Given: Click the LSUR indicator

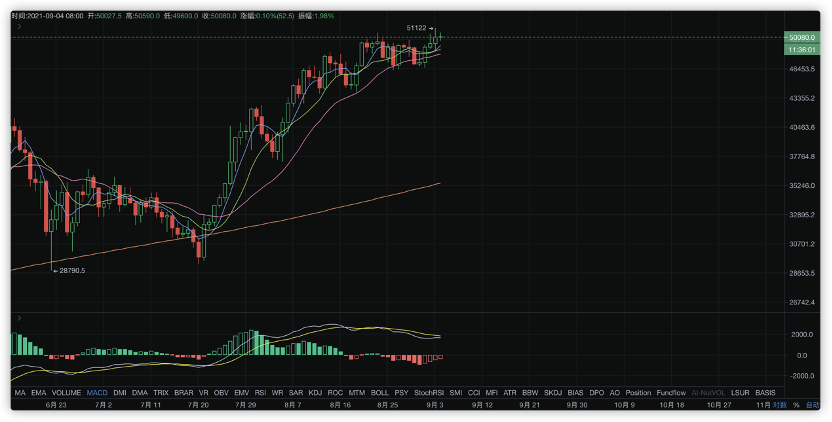Looking at the screenshot, I should (740, 393).
